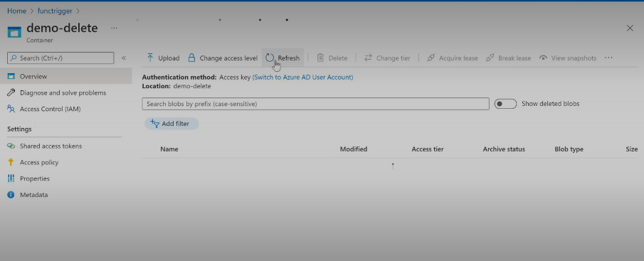Screen dimensions: 644x261
Task: Click the Settings section heading
Action: click(x=19, y=129)
